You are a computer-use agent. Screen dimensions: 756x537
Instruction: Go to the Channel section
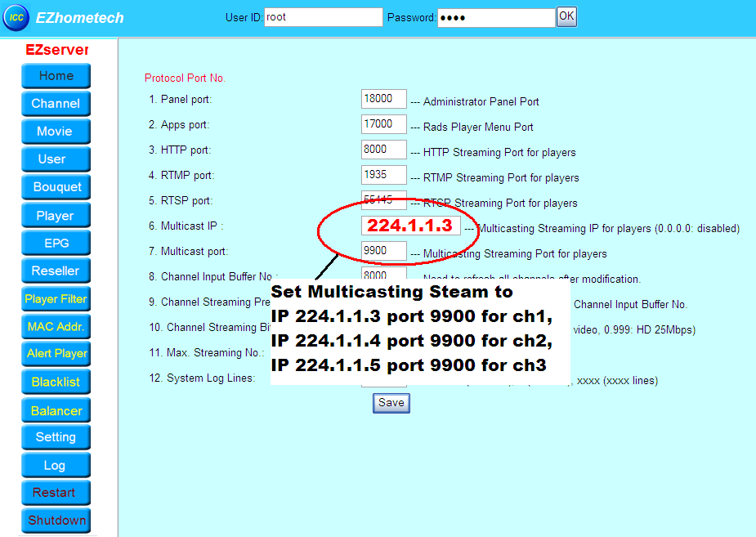[x=56, y=104]
